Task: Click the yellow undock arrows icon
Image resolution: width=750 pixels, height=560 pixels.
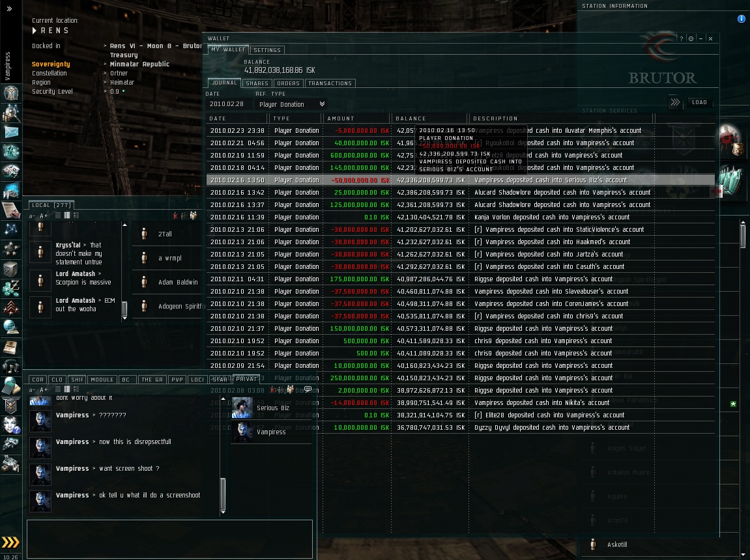Action: 10,542
